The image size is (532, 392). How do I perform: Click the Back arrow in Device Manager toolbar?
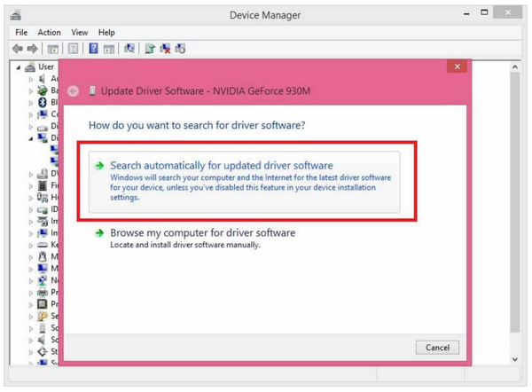tap(17, 48)
